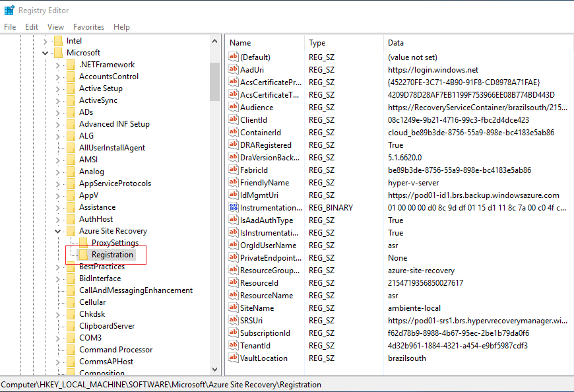Click the string icon beside ContainerId
This screenshot has width=574, height=392.
233,132
